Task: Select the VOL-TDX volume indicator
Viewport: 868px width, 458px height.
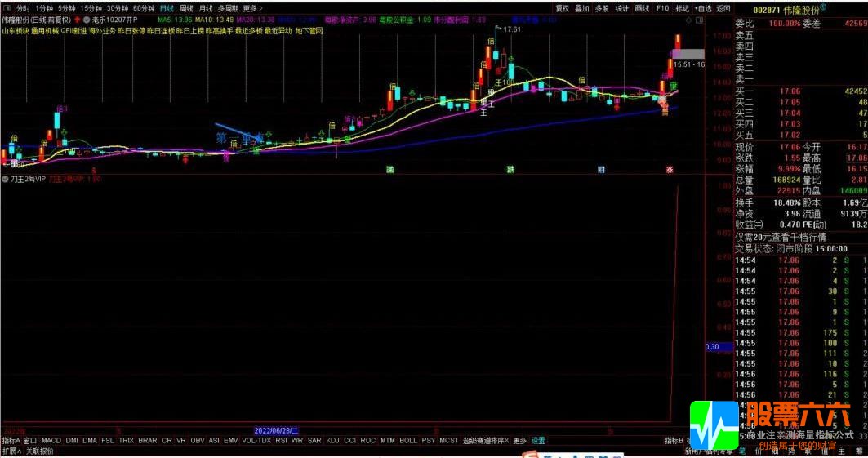Action: click(256, 440)
